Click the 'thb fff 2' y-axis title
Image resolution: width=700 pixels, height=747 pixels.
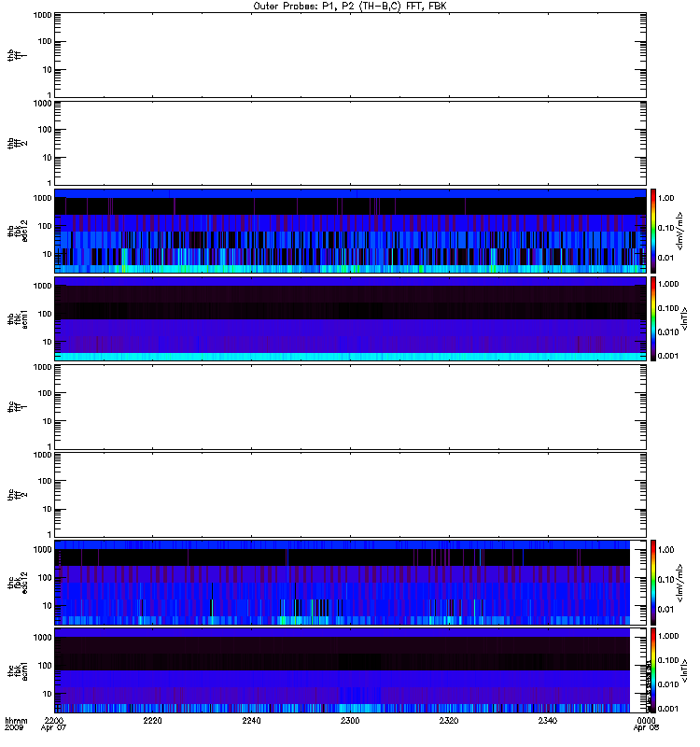point(17,143)
